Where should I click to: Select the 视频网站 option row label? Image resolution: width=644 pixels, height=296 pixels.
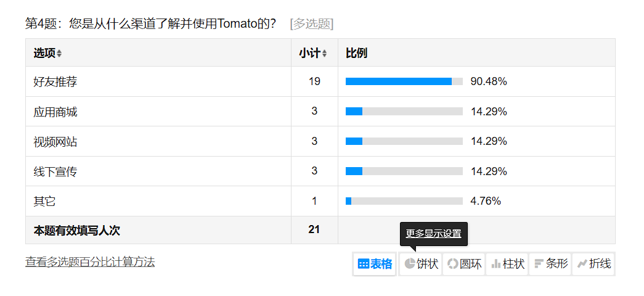tap(55, 142)
